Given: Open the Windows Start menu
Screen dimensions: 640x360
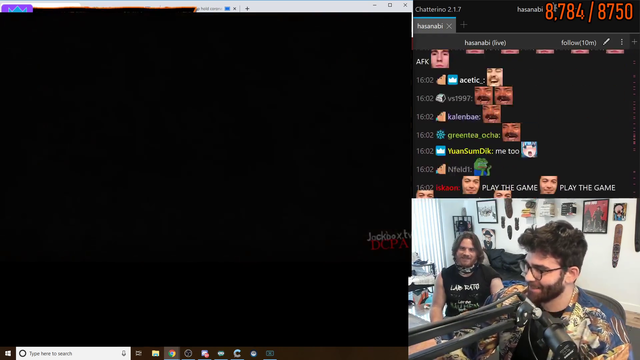Looking at the screenshot, I should [8, 353].
